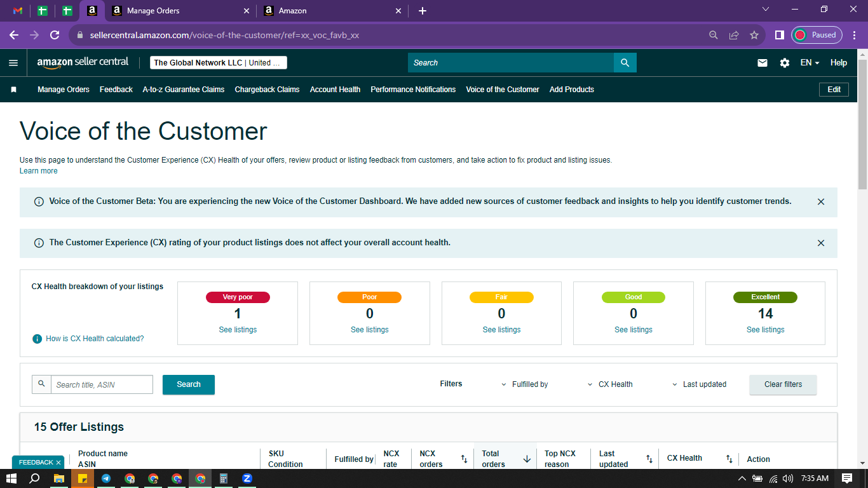Click the Clear filters button
The height and width of the screenshot is (488, 868).
[783, 384]
